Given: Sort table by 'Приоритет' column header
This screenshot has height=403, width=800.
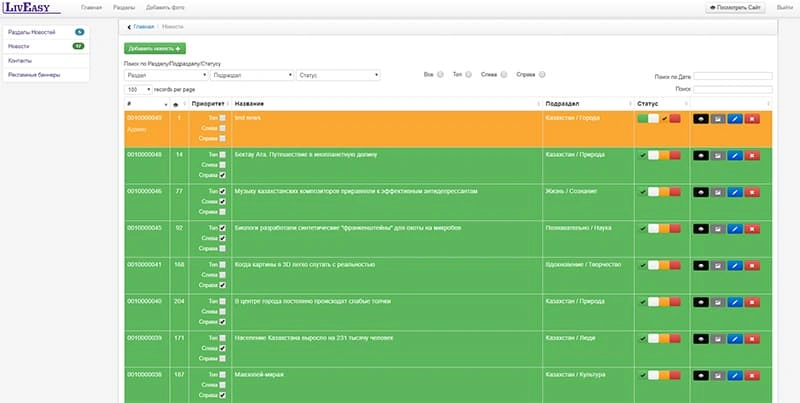Looking at the screenshot, I should [x=210, y=104].
